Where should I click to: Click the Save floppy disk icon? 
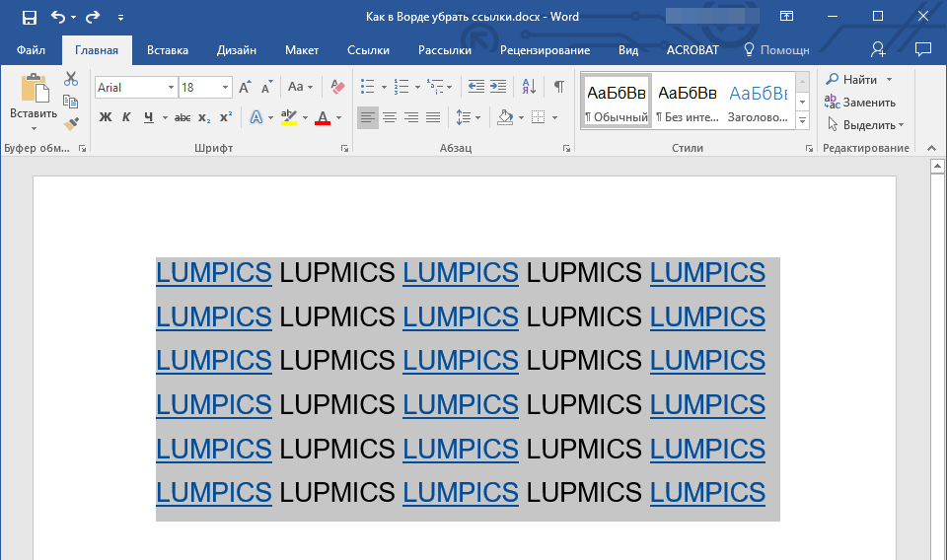[x=29, y=17]
